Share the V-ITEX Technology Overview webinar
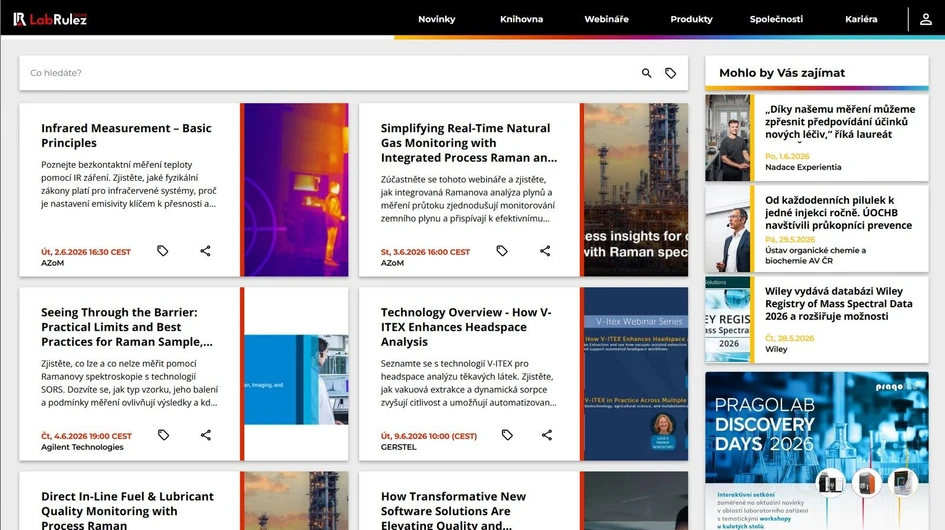945x530 pixels. [x=547, y=435]
